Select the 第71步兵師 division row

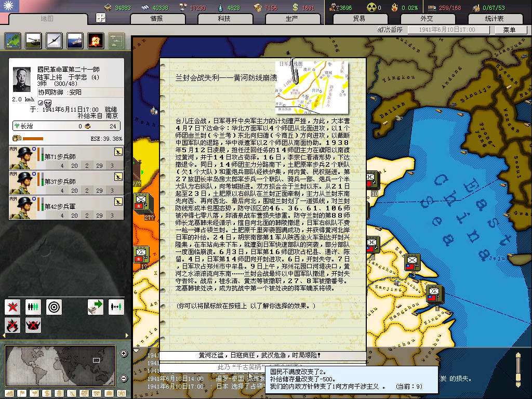[66, 158]
